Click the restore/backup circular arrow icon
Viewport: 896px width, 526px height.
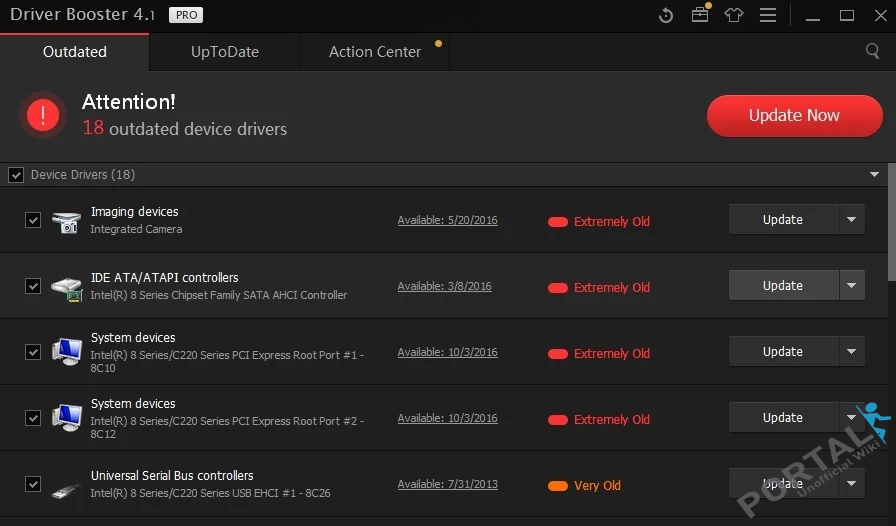666,15
